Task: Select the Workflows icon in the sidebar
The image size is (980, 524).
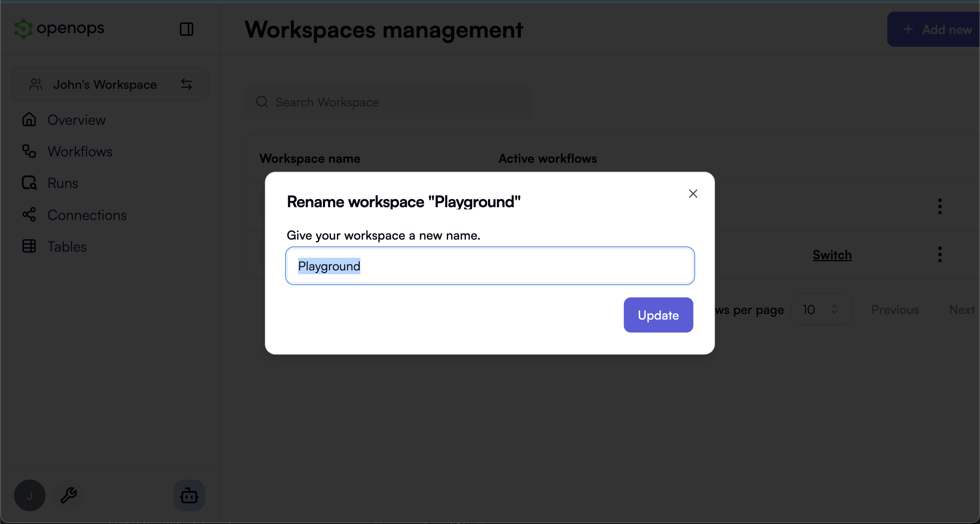Action: (x=28, y=151)
